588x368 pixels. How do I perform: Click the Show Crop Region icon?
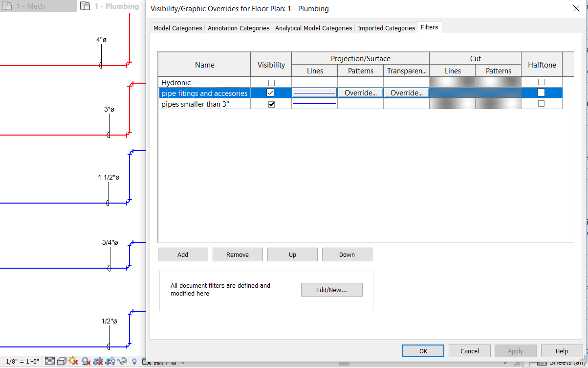click(x=110, y=361)
